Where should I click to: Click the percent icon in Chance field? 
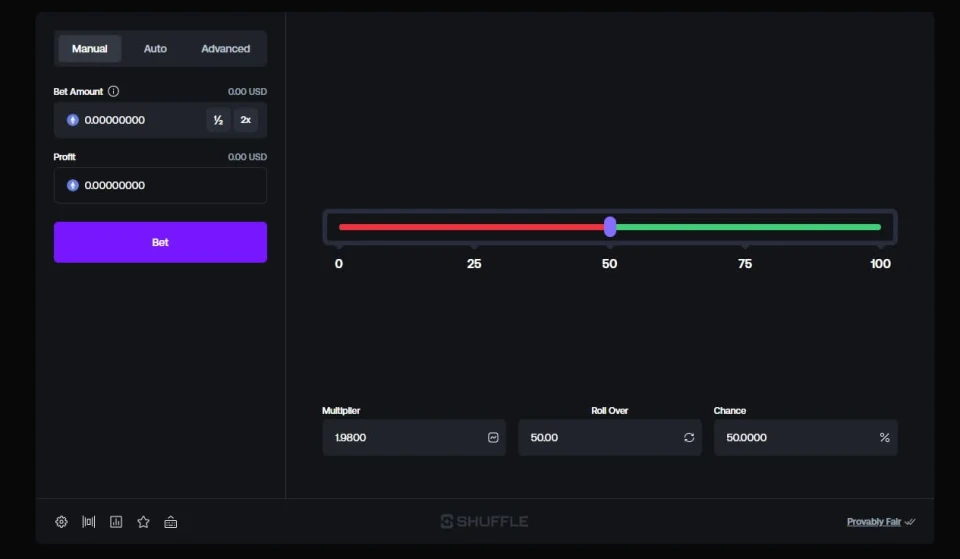pyautogui.click(x=884, y=437)
